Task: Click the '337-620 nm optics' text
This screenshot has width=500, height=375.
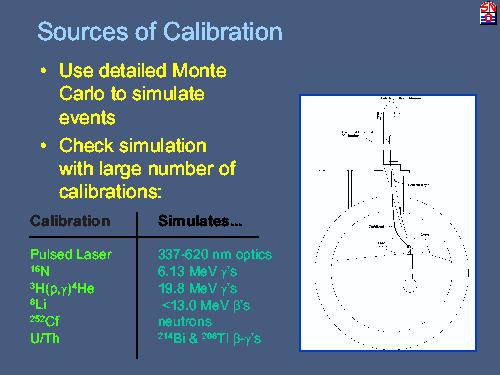Action: point(215,255)
